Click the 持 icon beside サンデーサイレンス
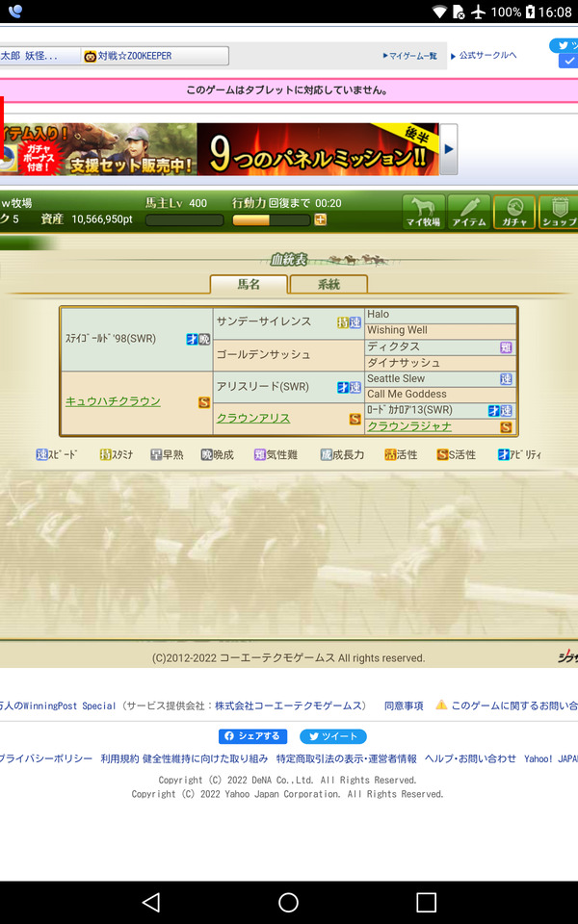Image resolution: width=578 pixels, height=924 pixels. (x=343, y=322)
